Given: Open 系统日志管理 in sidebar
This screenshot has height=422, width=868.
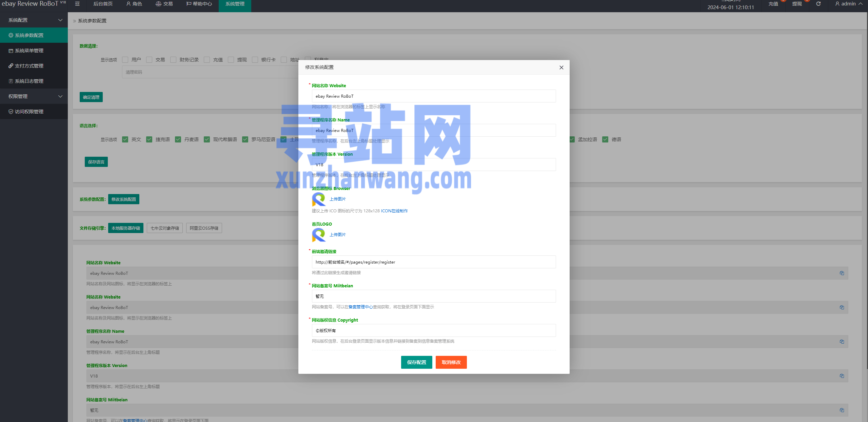Looking at the screenshot, I should point(34,81).
